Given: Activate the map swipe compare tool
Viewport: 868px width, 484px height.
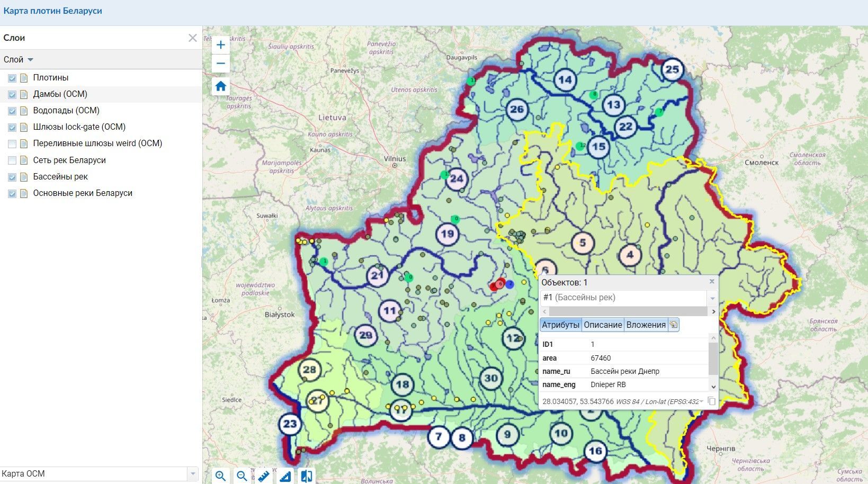Looking at the screenshot, I should click(x=306, y=476).
